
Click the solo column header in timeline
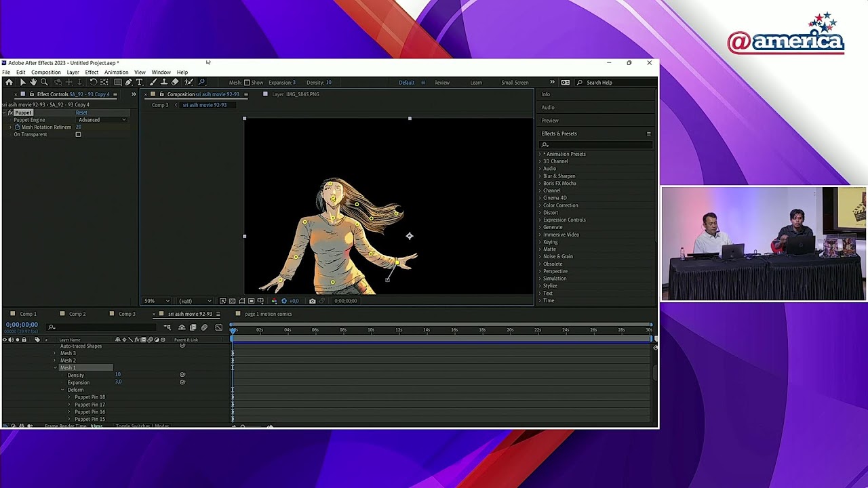pos(18,340)
